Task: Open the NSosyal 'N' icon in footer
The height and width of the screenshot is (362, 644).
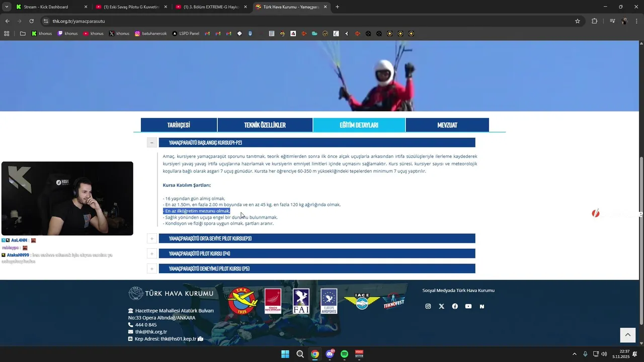Action: pyautogui.click(x=482, y=306)
